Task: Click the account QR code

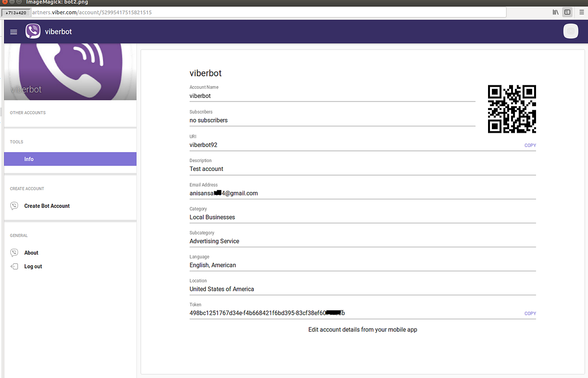Action: (512, 109)
